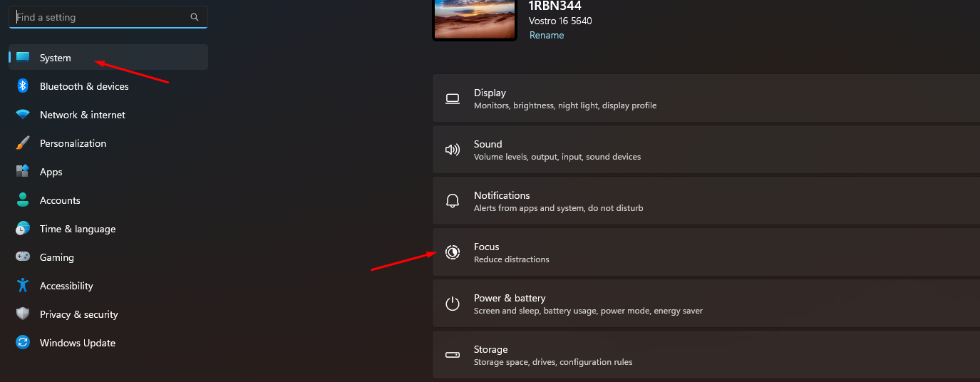Click the Personalization paintbrush icon
The height and width of the screenshot is (382, 980).
23,143
